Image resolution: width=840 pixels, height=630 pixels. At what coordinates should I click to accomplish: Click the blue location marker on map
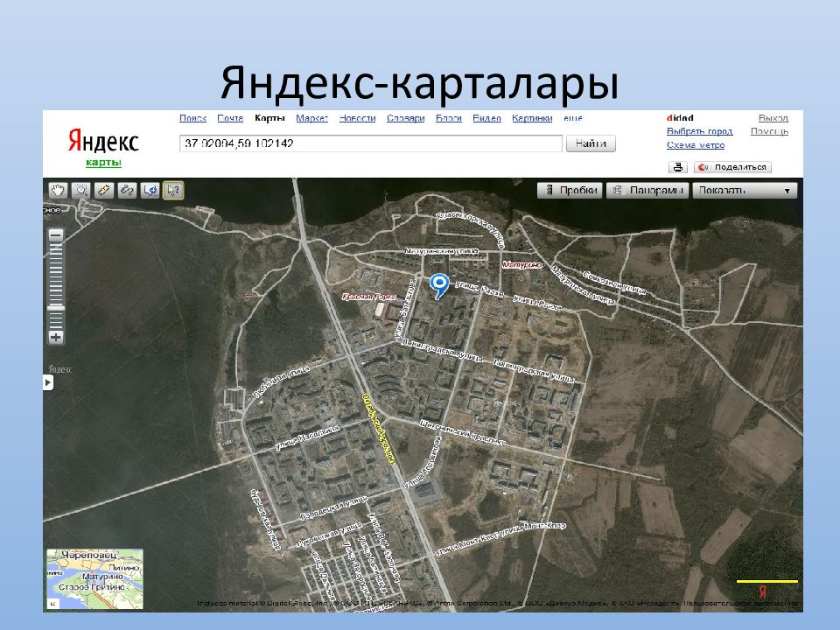pyautogui.click(x=439, y=285)
